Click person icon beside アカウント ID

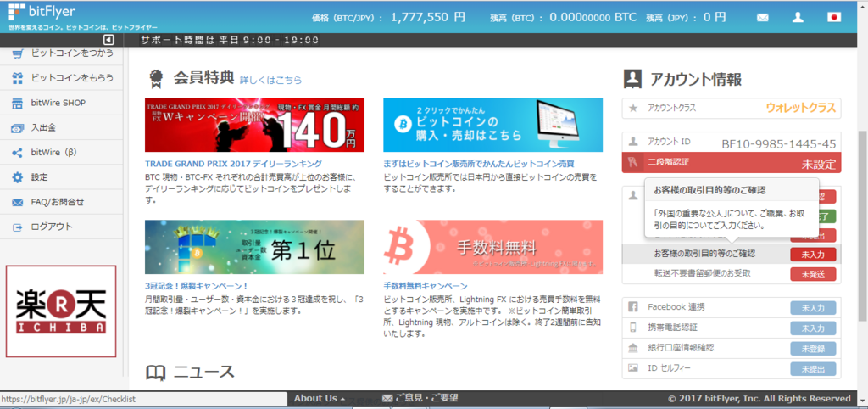click(633, 142)
